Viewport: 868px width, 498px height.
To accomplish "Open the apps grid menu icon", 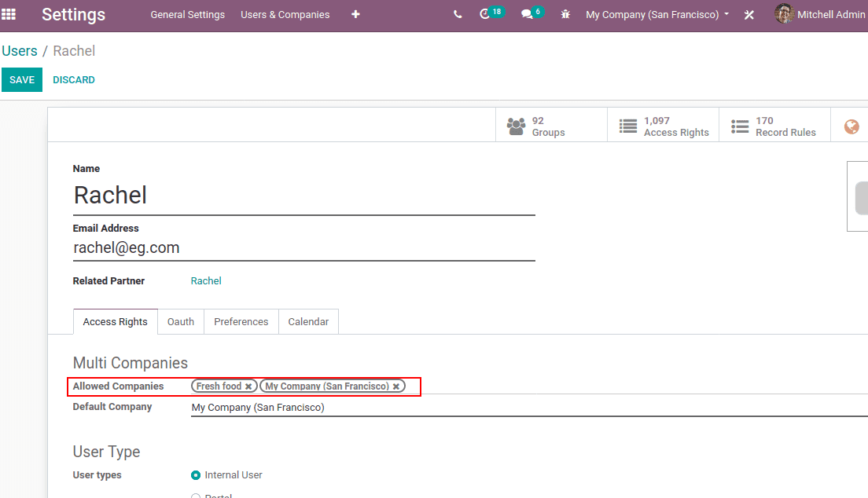I will [x=9, y=14].
